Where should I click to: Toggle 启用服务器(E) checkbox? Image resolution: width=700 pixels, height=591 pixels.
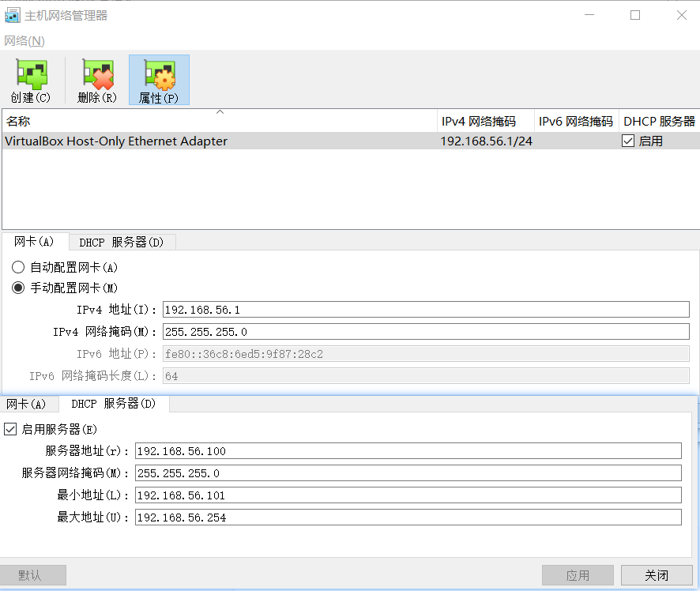pyautogui.click(x=10, y=429)
